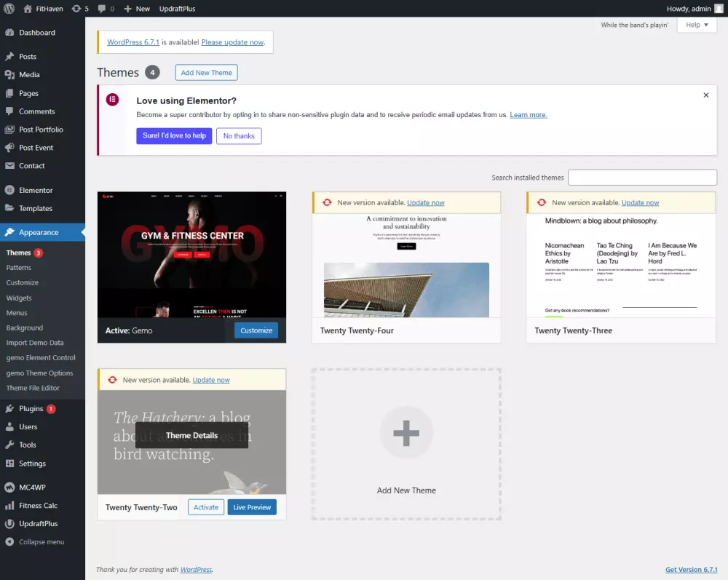Click the Posts pushpin icon
Screen dimensions: 728x580
[9, 56]
